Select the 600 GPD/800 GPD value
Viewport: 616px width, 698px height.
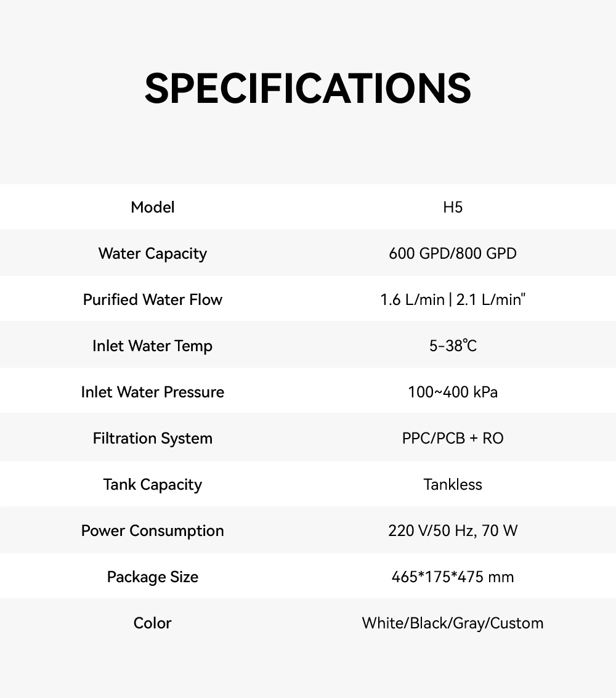453,253
